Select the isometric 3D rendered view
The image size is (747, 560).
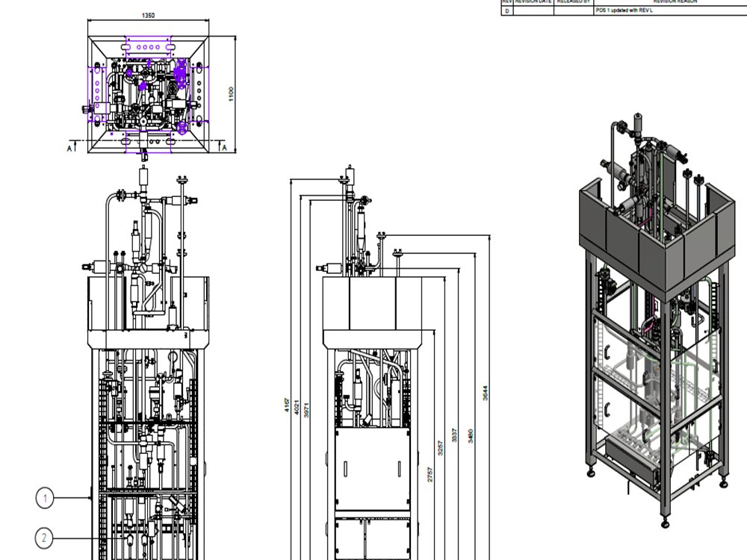[657, 320]
